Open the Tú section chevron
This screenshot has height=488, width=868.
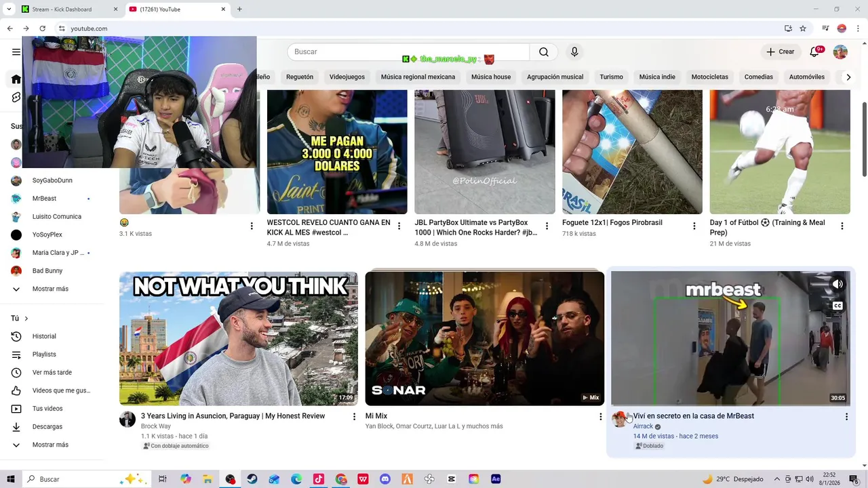tap(26, 319)
